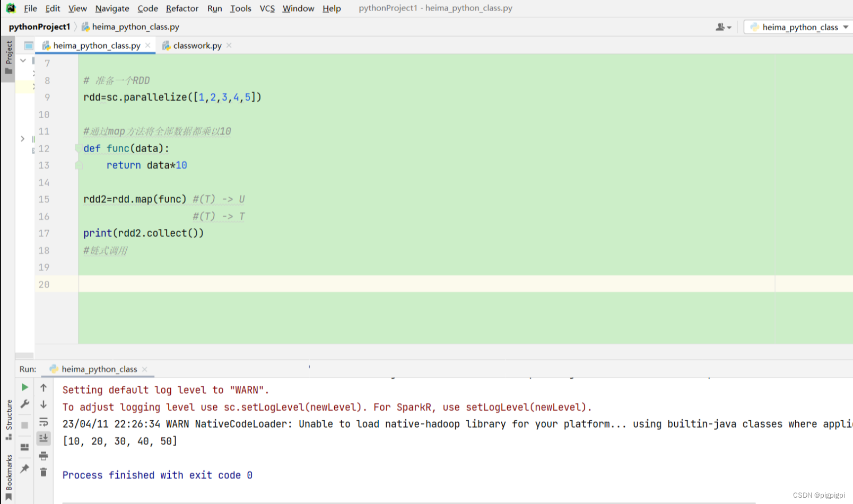Open the VCS menu
This screenshot has height=504, width=853.
(267, 8)
